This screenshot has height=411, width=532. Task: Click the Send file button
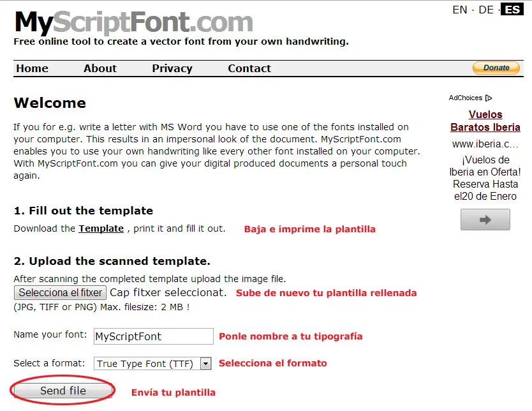63,391
